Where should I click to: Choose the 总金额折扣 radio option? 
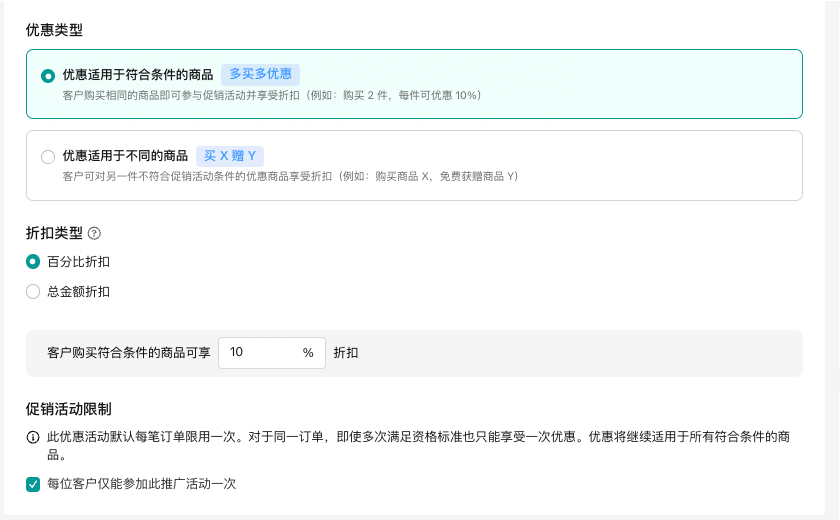coord(33,292)
